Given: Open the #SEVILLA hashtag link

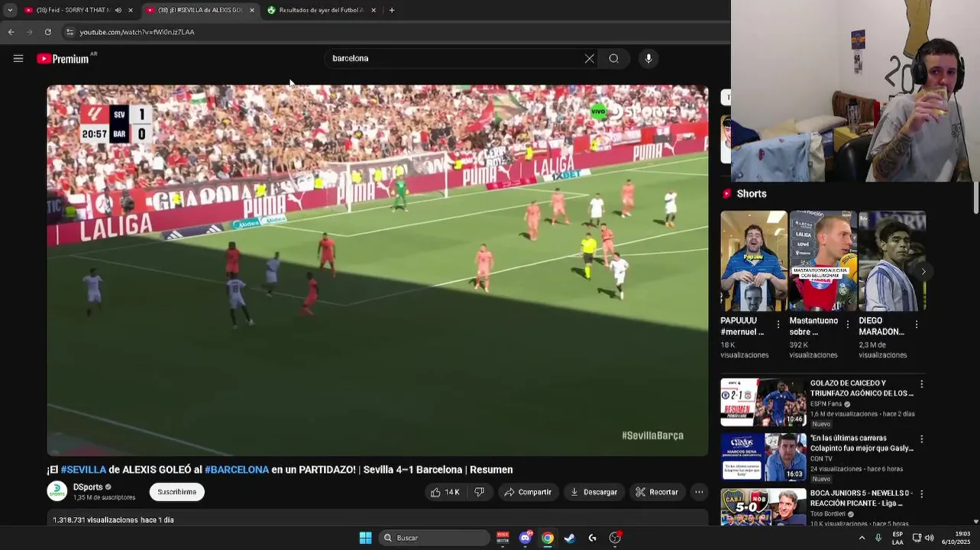Looking at the screenshot, I should (x=83, y=470).
